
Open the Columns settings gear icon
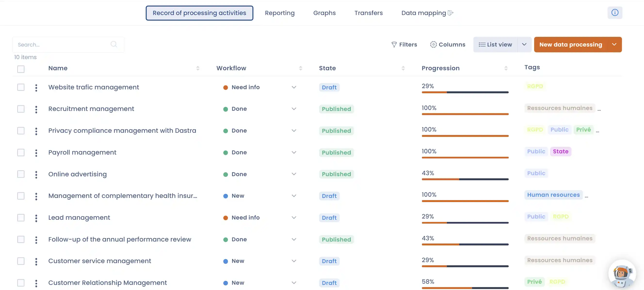tap(434, 45)
